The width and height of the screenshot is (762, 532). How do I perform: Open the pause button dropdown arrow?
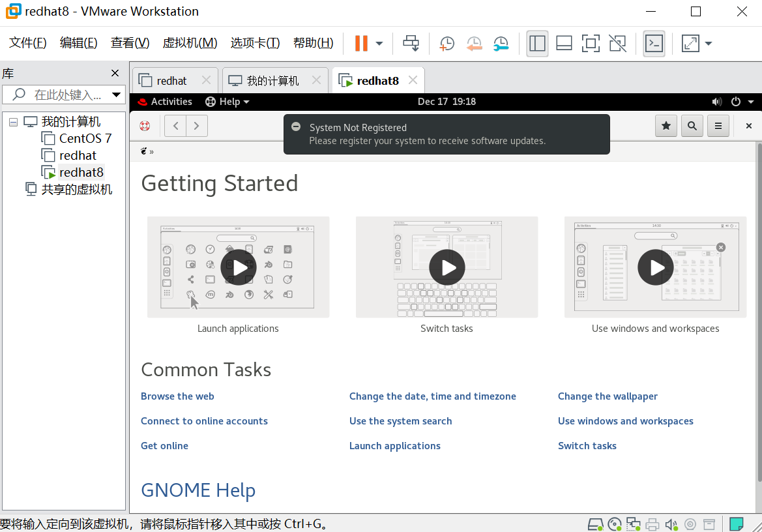click(379, 43)
